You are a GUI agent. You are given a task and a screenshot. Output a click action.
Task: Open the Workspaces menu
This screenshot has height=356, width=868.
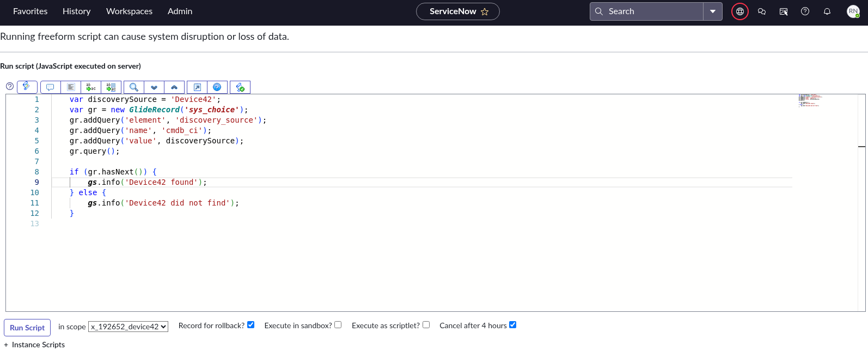click(130, 11)
